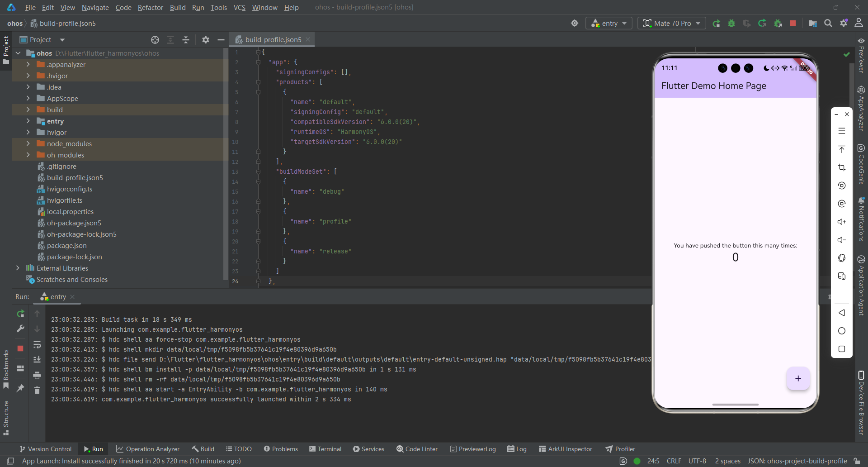Click the wrench icon in Run panel
Screen dimensions: 868x467
point(20,329)
